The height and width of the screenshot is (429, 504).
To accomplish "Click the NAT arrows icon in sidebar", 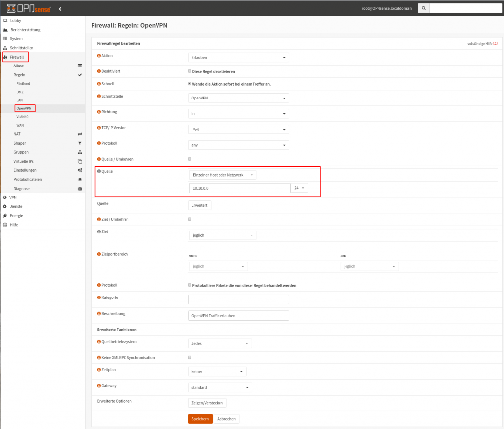I will pos(80,134).
